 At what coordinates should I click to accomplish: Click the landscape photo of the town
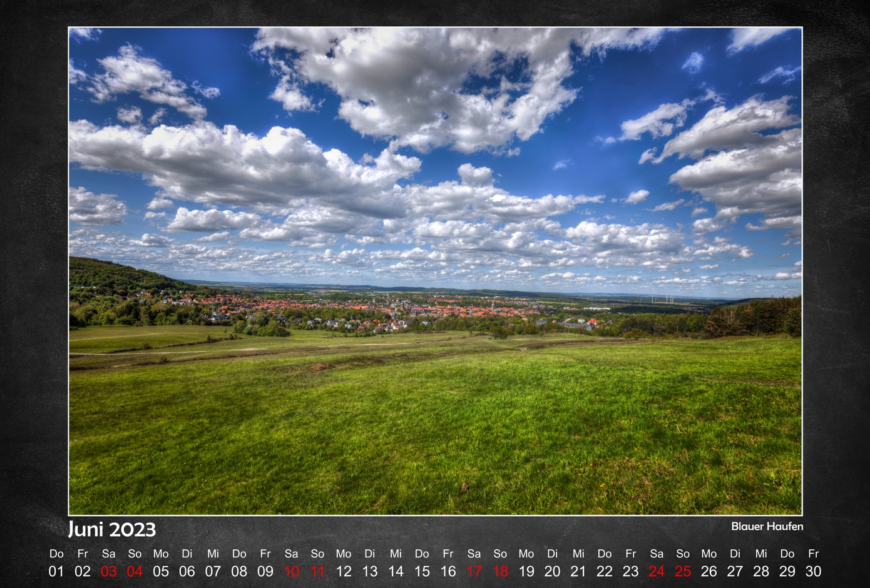coord(435,271)
